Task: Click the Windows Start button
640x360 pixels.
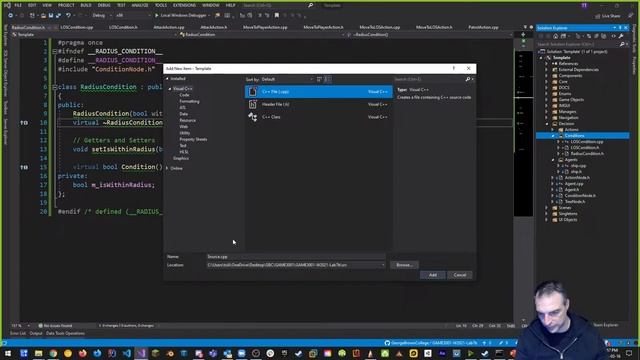Action: pos(8,353)
